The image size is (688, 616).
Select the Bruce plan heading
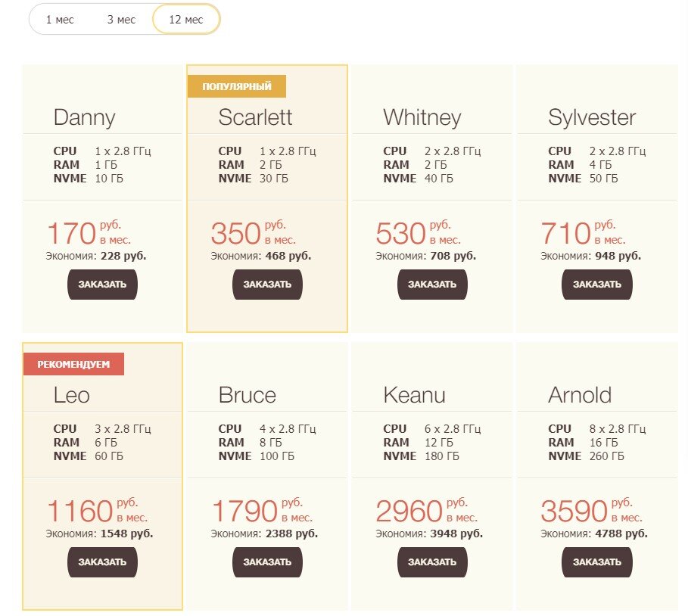pos(247,395)
